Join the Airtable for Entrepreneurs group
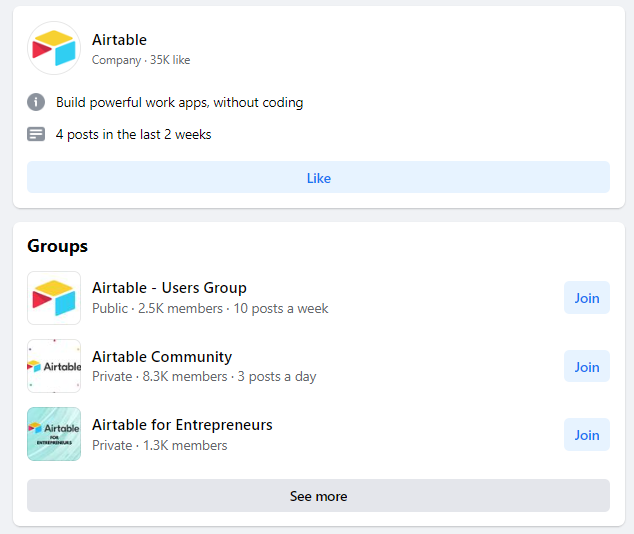This screenshot has height=534, width=634. (x=587, y=435)
